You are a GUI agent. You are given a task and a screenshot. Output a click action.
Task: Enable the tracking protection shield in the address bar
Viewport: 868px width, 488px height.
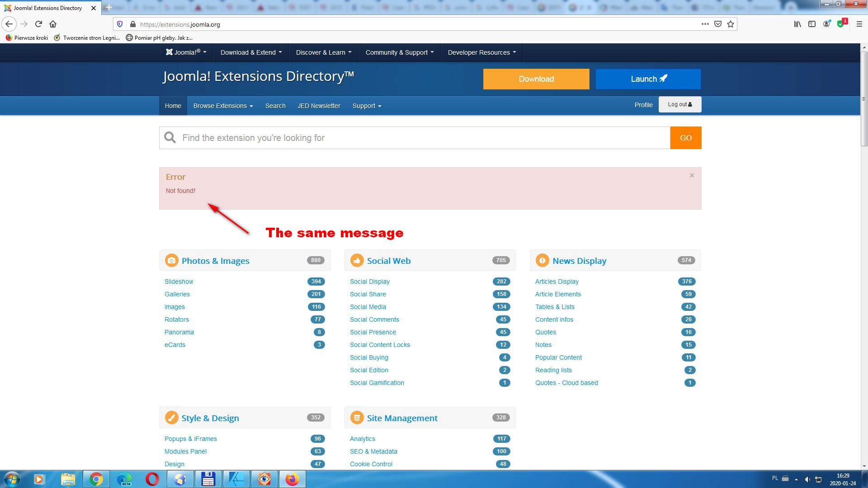tap(119, 24)
